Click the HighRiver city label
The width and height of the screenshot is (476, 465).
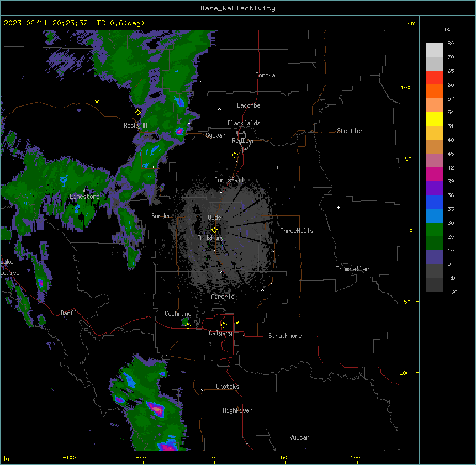[x=237, y=410]
